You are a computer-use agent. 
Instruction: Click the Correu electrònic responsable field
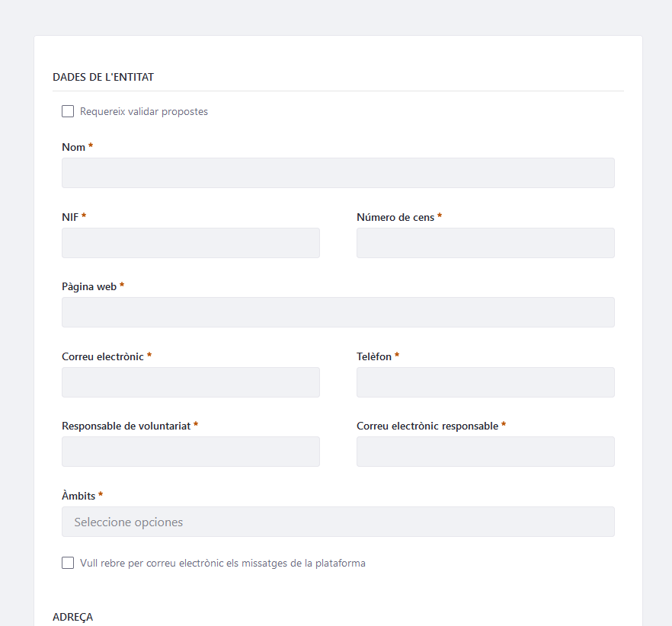pos(485,452)
